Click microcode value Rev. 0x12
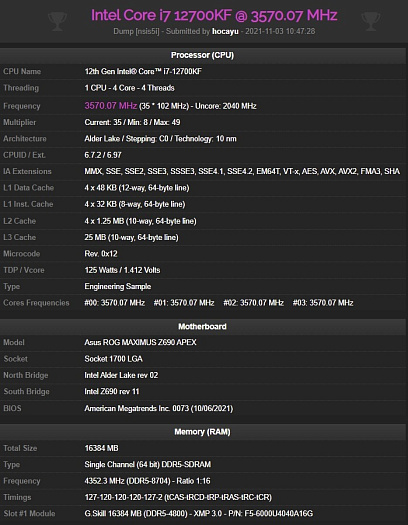 pos(101,254)
